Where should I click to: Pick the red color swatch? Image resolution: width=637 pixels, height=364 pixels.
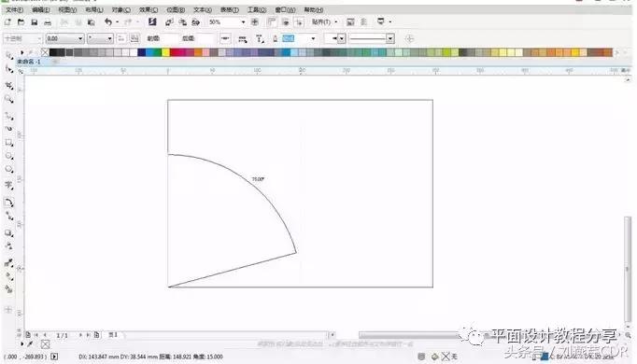coord(174,52)
